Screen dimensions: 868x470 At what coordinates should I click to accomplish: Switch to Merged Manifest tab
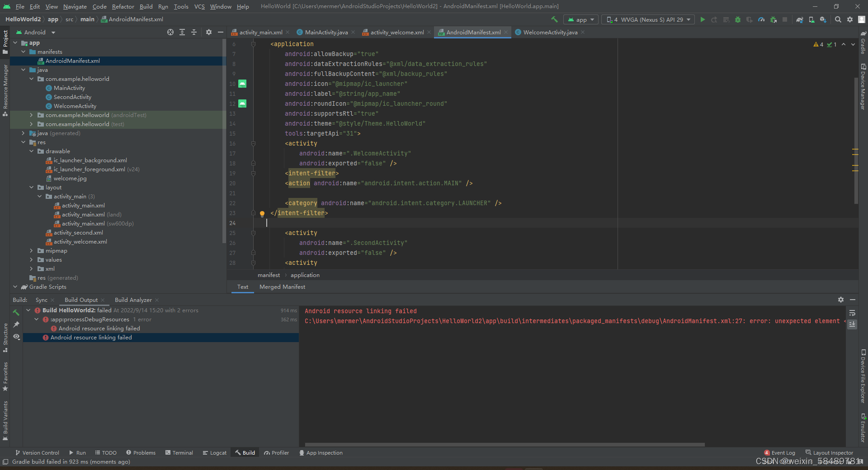(282, 287)
